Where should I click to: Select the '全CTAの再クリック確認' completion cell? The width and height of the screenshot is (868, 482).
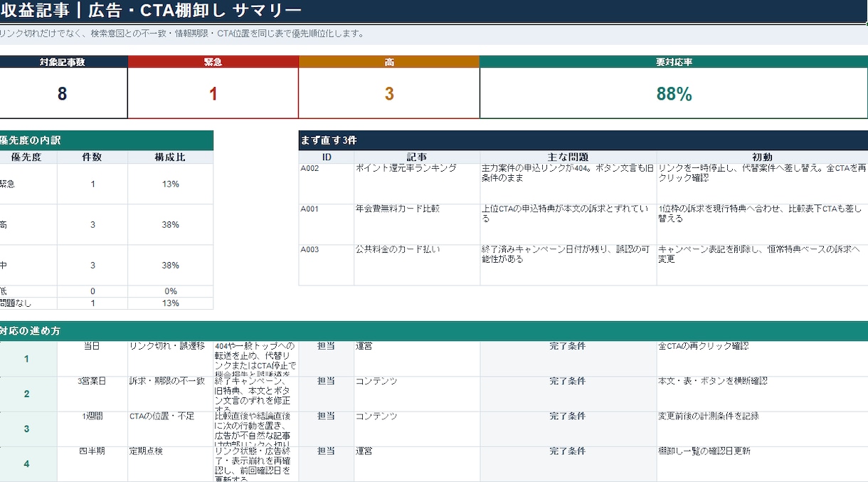pyautogui.click(x=762, y=359)
